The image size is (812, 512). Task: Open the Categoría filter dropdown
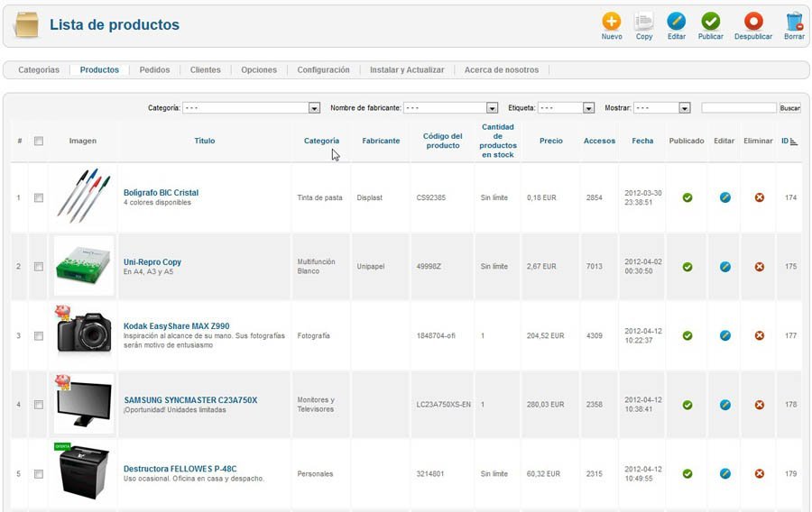pyautogui.click(x=251, y=107)
